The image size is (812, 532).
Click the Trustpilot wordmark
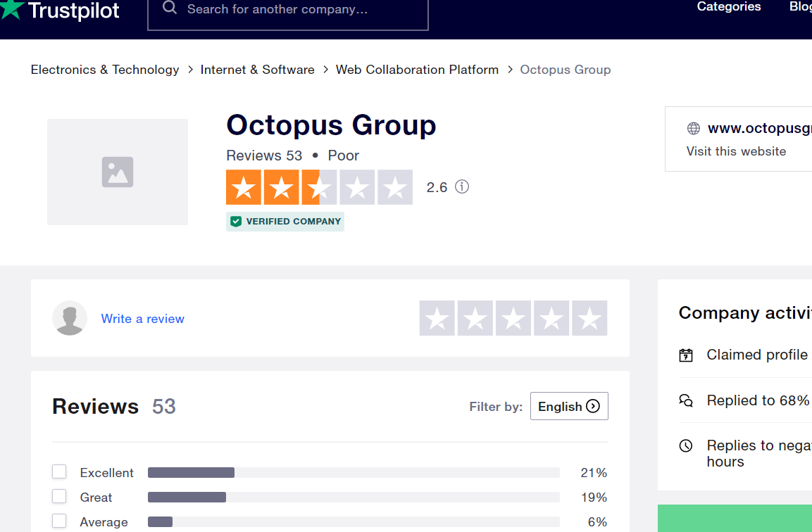73,10
